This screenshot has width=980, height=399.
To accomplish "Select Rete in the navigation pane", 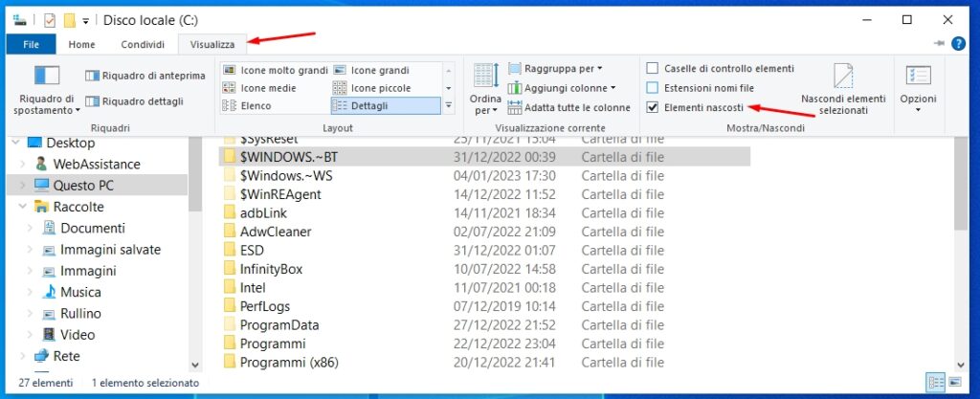I will [66, 356].
